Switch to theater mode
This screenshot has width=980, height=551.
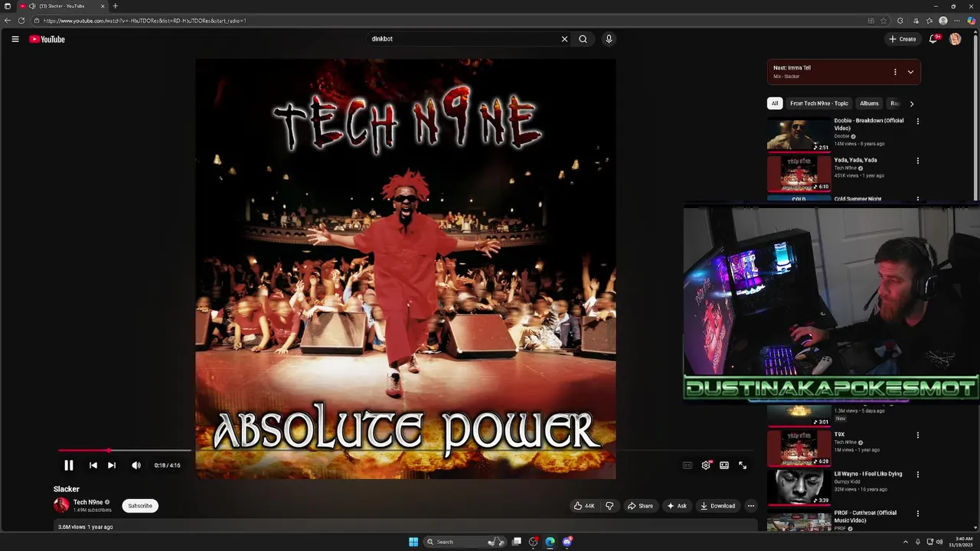[724, 465]
